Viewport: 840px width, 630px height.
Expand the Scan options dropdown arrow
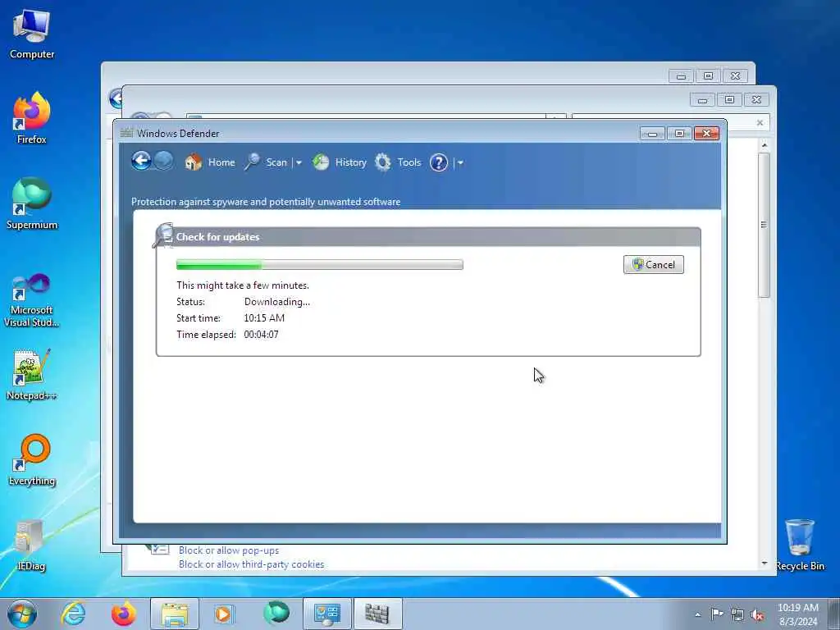[299, 162]
